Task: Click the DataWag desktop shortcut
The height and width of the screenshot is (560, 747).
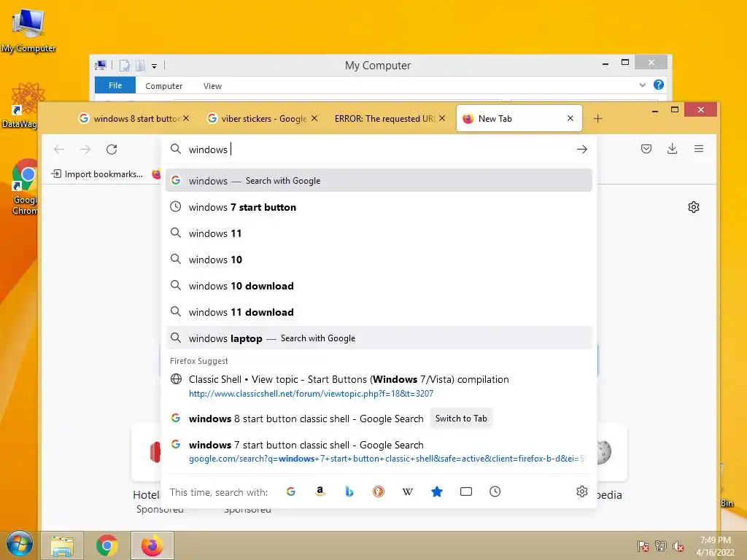Action: point(21,106)
